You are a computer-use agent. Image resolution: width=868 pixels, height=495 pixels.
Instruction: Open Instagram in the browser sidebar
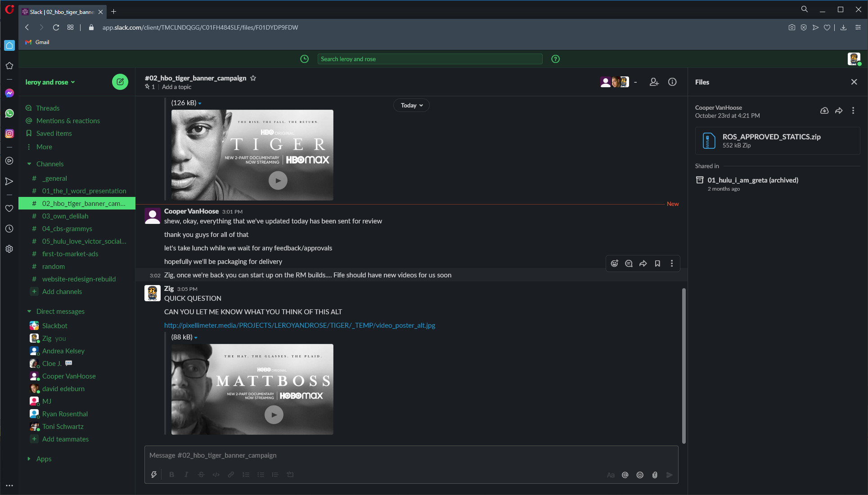[9, 134]
